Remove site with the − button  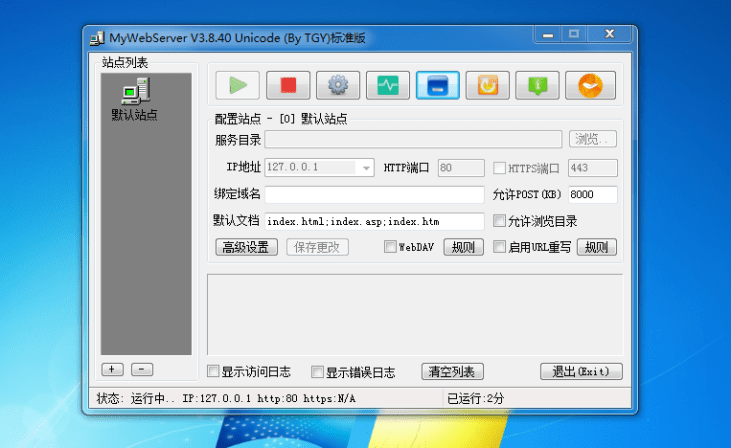tap(142, 370)
